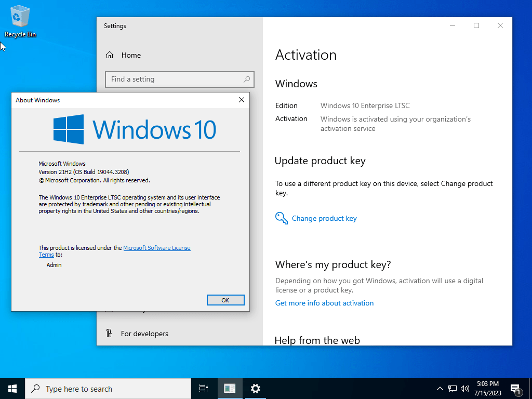Open the Change product key link
Screen dimensions: 532x399
pyautogui.click(x=324, y=219)
